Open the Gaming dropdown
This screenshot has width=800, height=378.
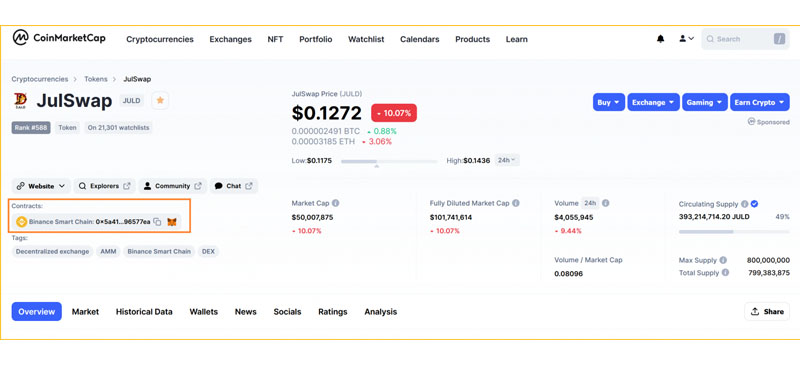(x=705, y=103)
